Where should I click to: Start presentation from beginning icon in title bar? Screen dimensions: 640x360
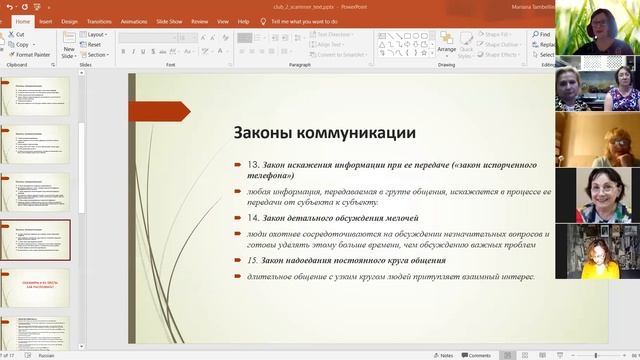[x=37, y=7]
